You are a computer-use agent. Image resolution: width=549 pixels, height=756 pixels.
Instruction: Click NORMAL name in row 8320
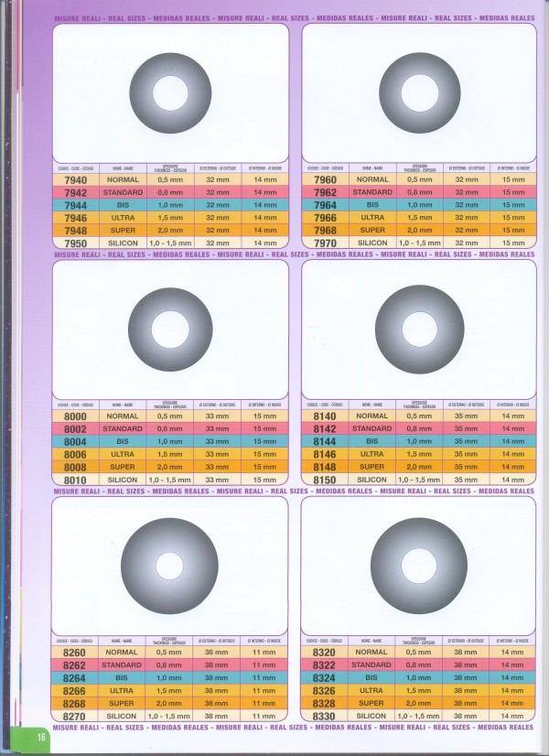pos(371,652)
